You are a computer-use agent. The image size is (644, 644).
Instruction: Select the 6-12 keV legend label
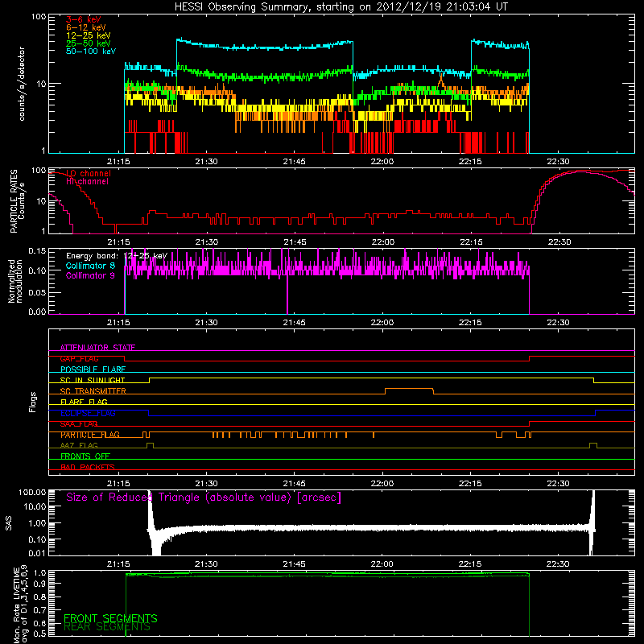coord(85,27)
